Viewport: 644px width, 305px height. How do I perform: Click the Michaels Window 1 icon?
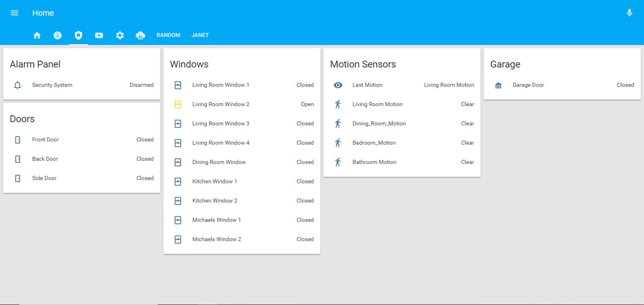(178, 220)
